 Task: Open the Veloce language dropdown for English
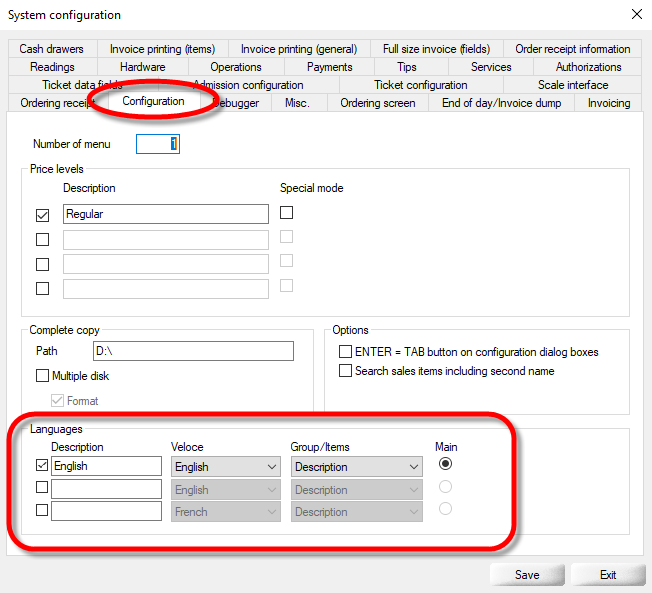pyautogui.click(x=225, y=467)
